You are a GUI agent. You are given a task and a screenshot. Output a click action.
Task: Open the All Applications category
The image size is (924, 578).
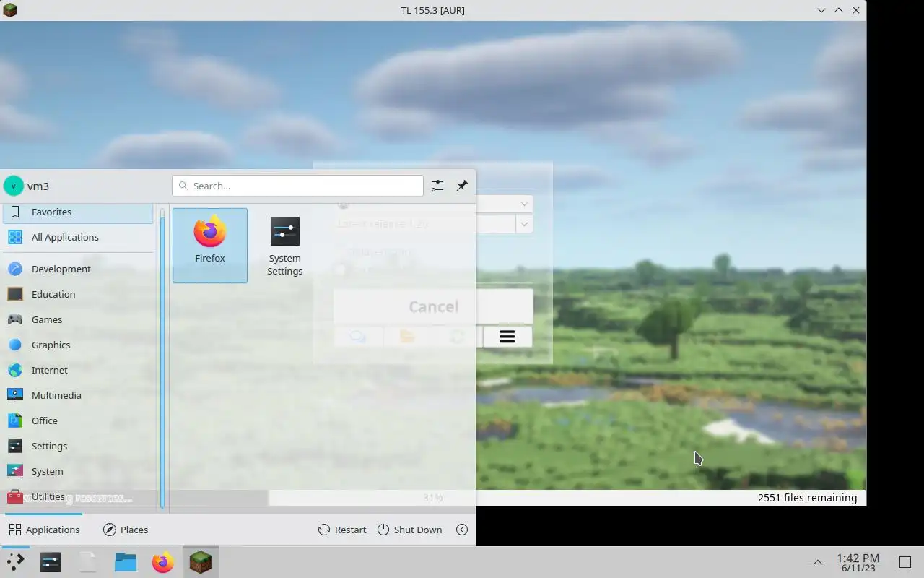(78, 237)
